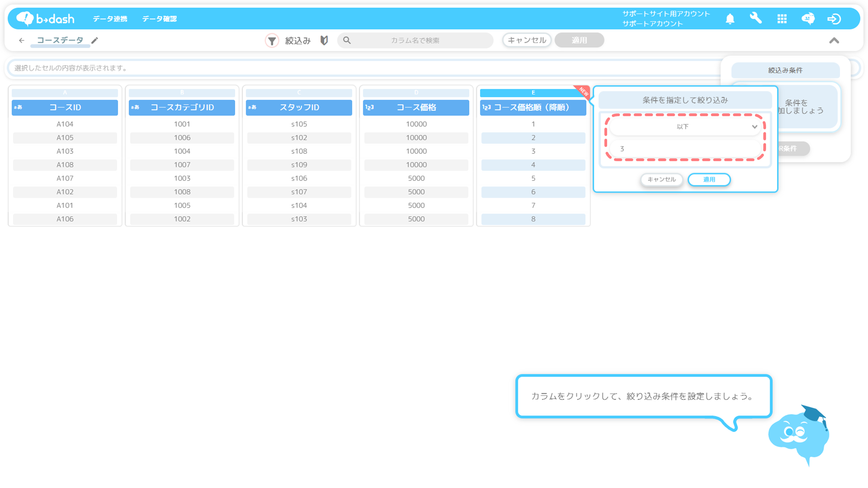The image size is (868, 488).
Task: Click the top toolbar 適用 button
Action: pos(579,40)
